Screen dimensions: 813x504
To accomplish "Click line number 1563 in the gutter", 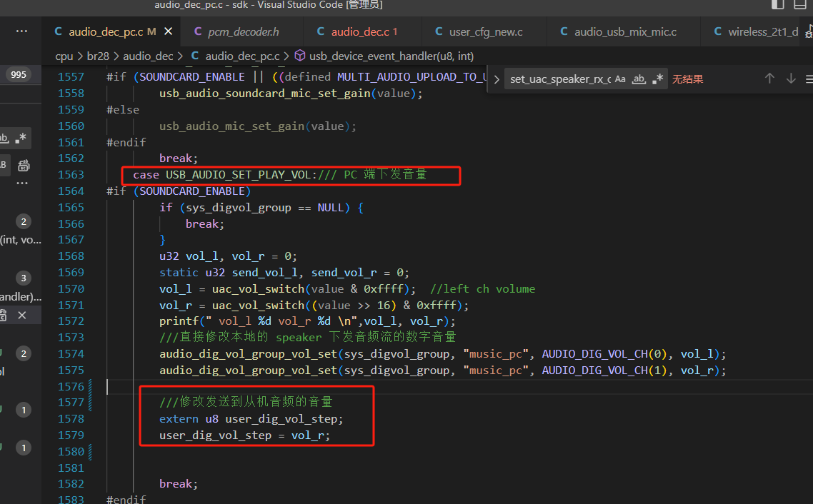I will pyautogui.click(x=71, y=175).
